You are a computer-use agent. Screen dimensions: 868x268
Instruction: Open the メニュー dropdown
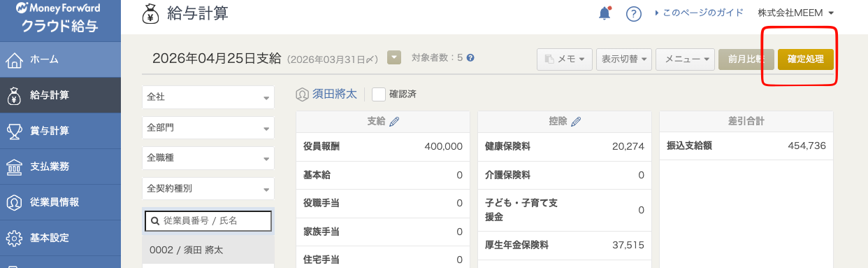coord(685,59)
